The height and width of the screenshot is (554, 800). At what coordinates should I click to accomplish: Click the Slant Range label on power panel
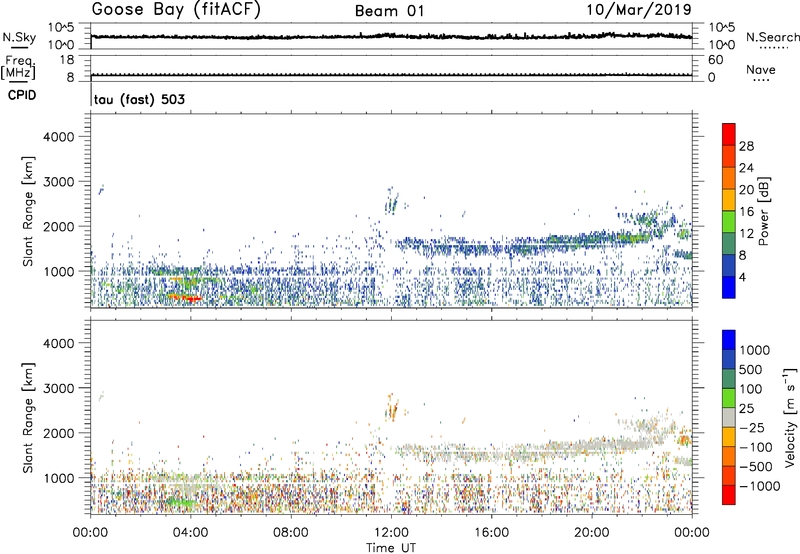28,211
